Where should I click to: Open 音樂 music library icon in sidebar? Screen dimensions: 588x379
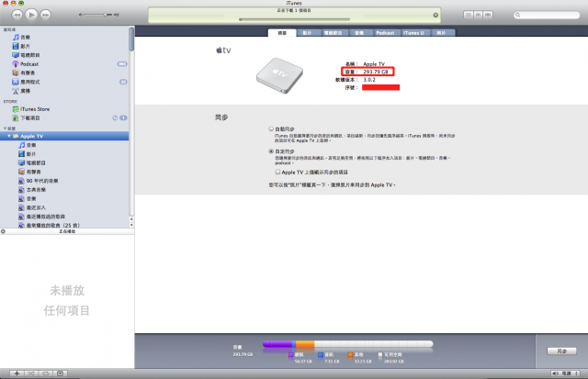(x=16, y=37)
